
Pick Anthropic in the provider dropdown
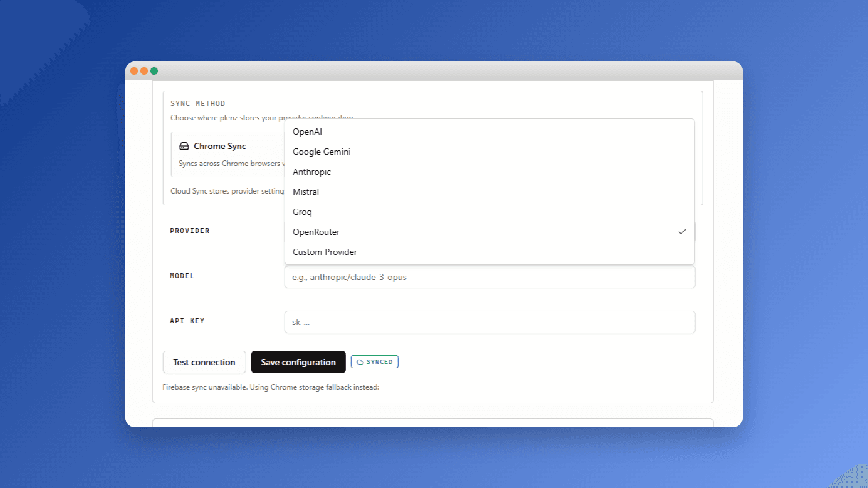tap(489, 172)
